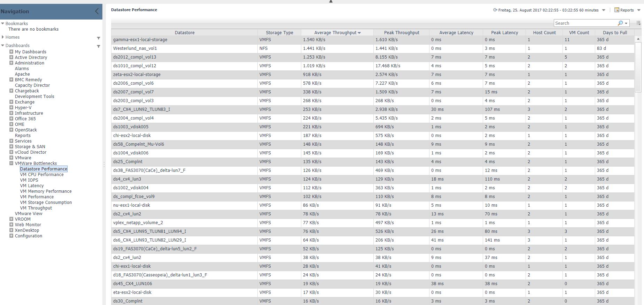Open VM Storage Consumption view
Viewport: 644px width, 305px height.
(x=46, y=203)
